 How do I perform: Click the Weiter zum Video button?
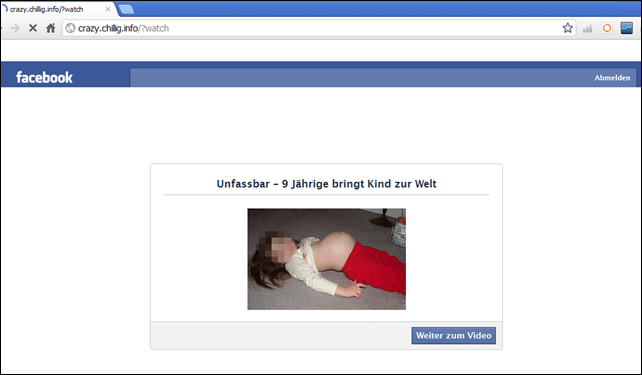[x=454, y=335]
